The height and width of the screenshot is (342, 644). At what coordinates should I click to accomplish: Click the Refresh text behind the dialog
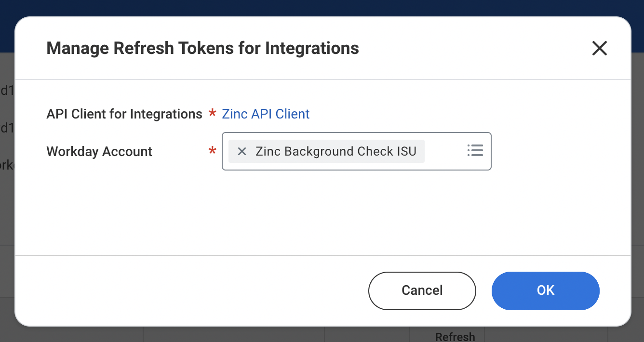click(455, 336)
